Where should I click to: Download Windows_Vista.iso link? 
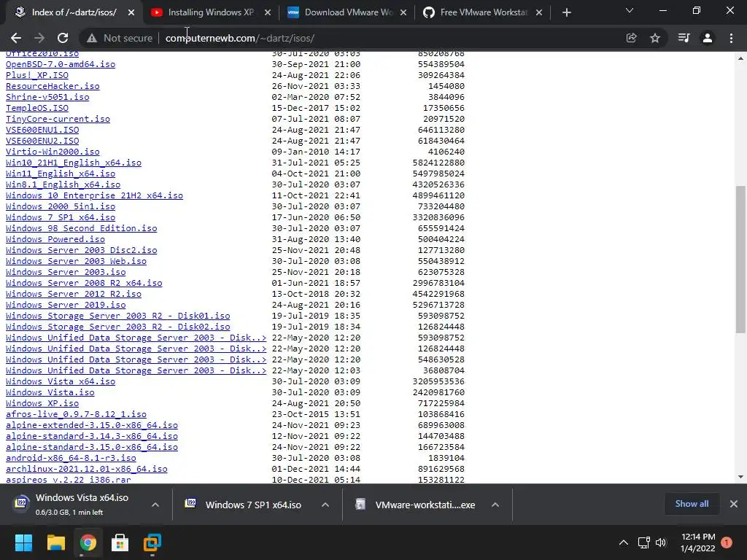click(x=50, y=392)
